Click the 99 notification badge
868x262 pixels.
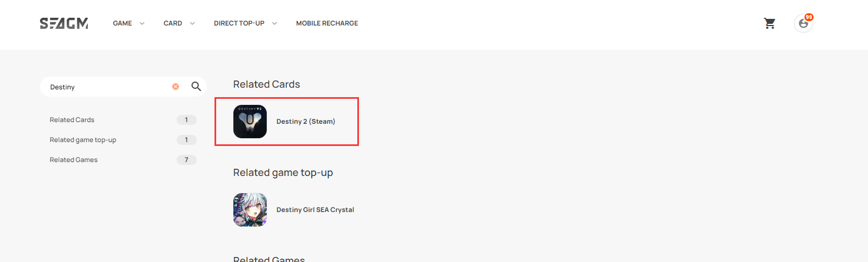809,17
